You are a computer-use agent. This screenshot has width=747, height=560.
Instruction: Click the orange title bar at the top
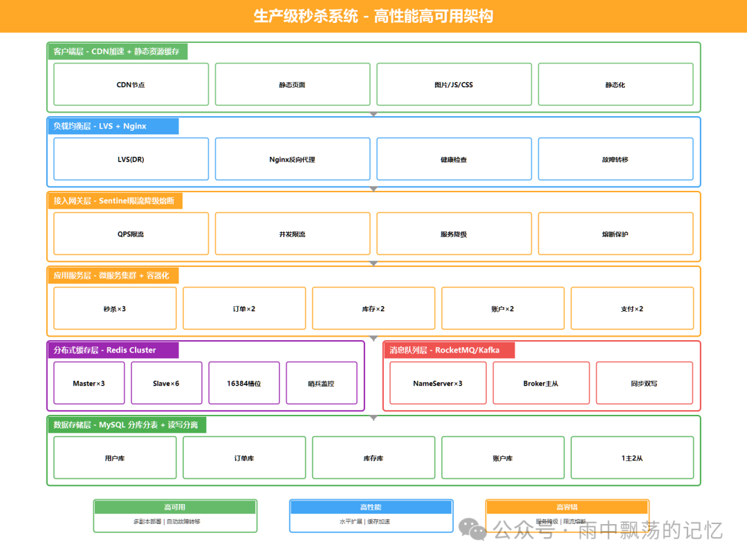(373, 15)
